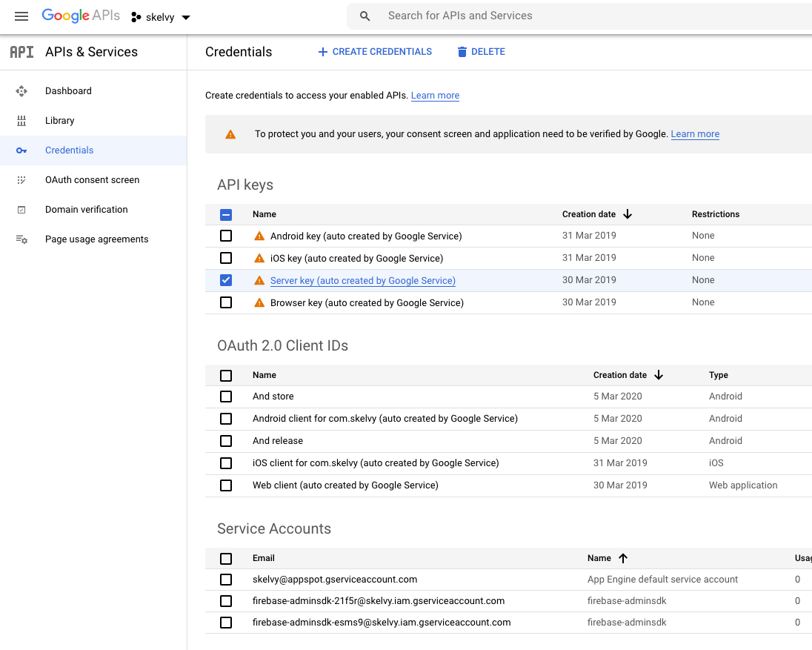Open Credentials in the sidebar menu

click(69, 150)
